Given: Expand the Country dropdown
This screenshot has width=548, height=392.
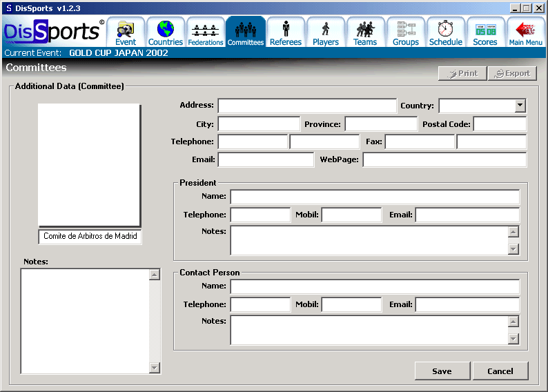Looking at the screenshot, I should tap(520, 105).
